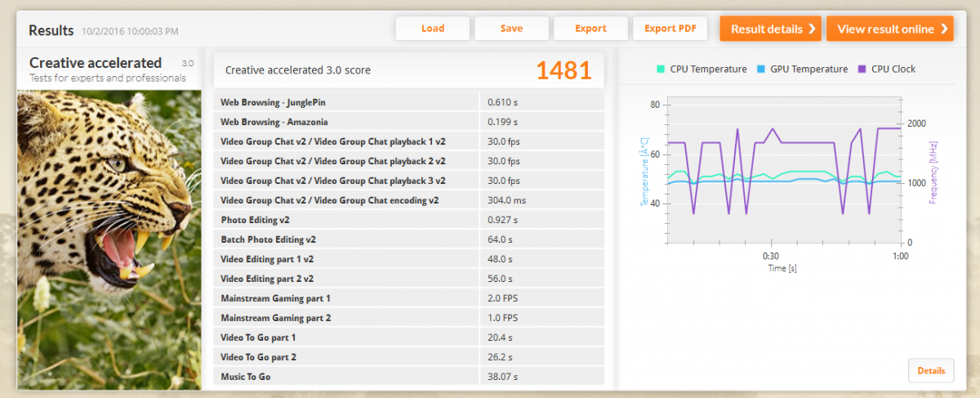Click the 56.0 s value

coord(499,279)
